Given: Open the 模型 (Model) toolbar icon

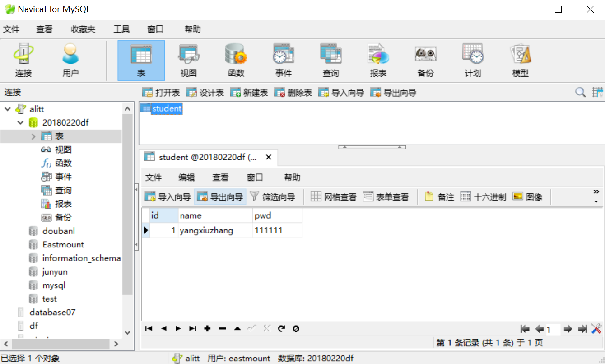Looking at the screenshot, I should pos(520,60).
